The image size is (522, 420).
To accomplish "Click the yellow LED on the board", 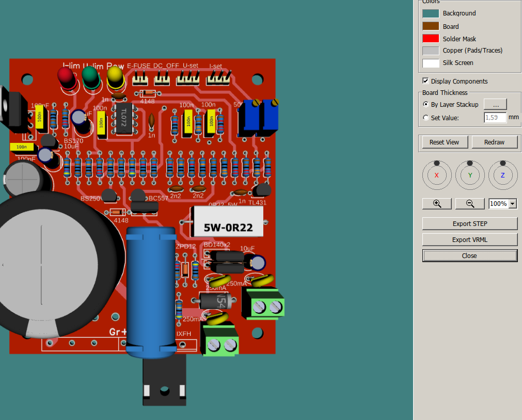I will coord(116,77).
